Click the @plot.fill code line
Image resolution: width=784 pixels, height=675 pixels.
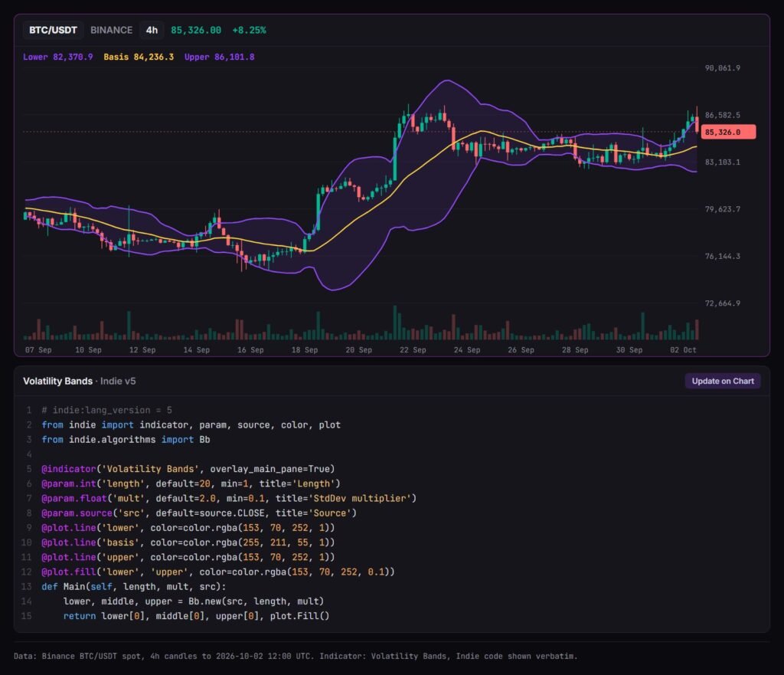pos(217,572)
